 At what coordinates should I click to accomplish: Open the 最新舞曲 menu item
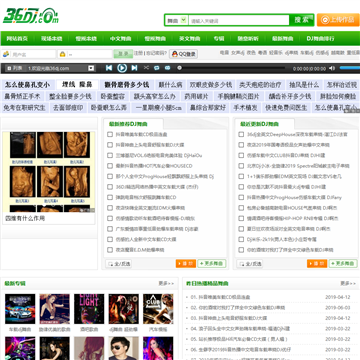click(x=282, y=39)
